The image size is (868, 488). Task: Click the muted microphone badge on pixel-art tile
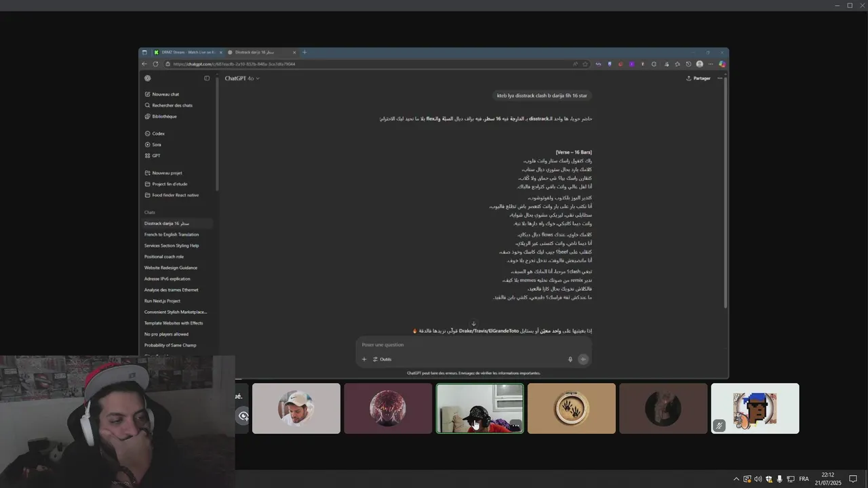[x=719, y=426]
